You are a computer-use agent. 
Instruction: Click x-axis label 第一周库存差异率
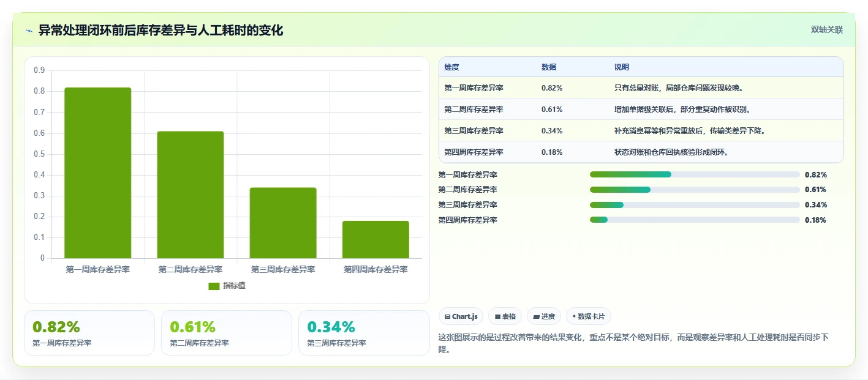coord(98,269)
